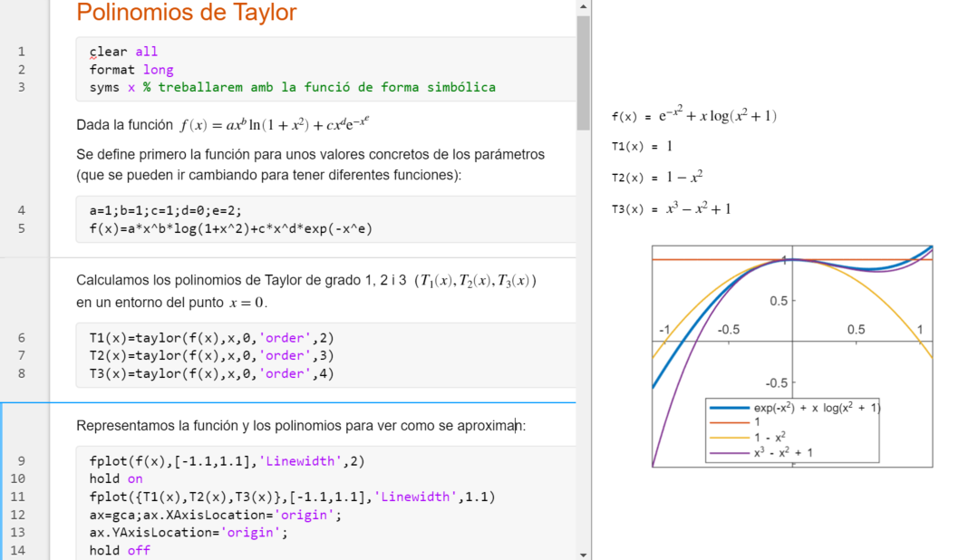Click the parameter line 'a=1;b=1;c=1;d=0;e=2;'
The height and width of the screenshot is (560, 978).
coord(166,210)
